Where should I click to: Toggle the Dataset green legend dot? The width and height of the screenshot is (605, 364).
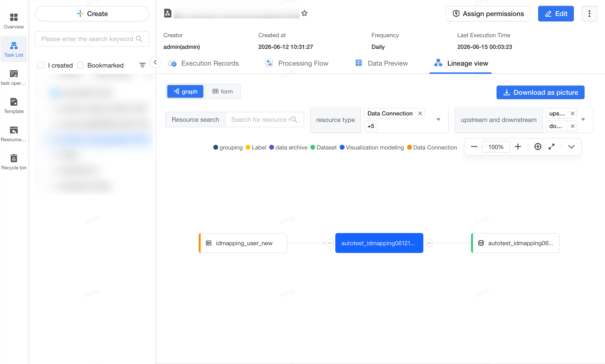[313, 147]
